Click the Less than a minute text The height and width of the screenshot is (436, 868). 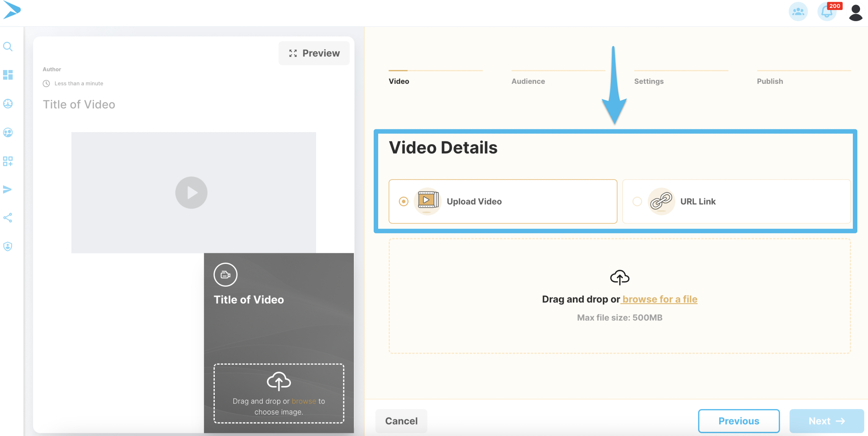click(79, 83)
